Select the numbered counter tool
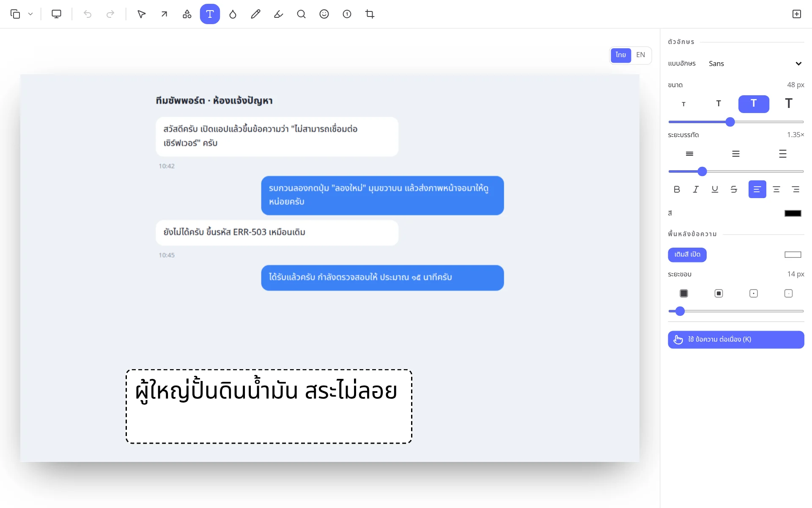Image resolution: width=812 pixels, height=508 pixels. coord(347,14)
